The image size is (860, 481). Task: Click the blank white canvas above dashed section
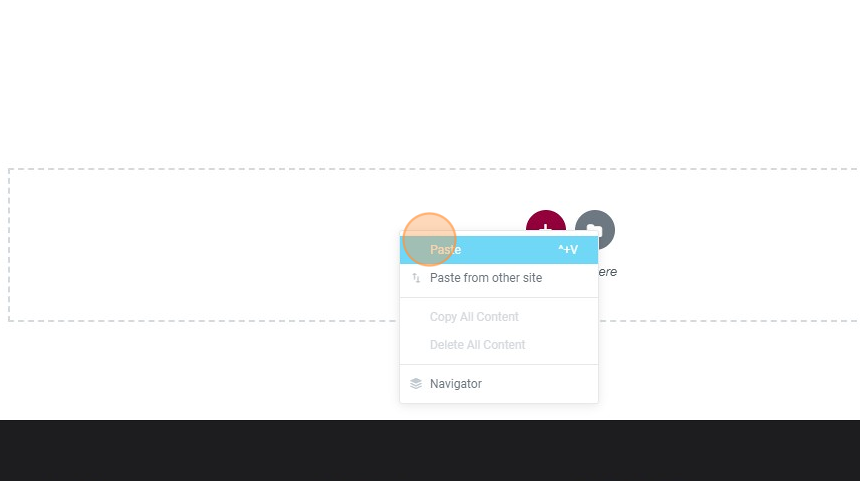430,82
